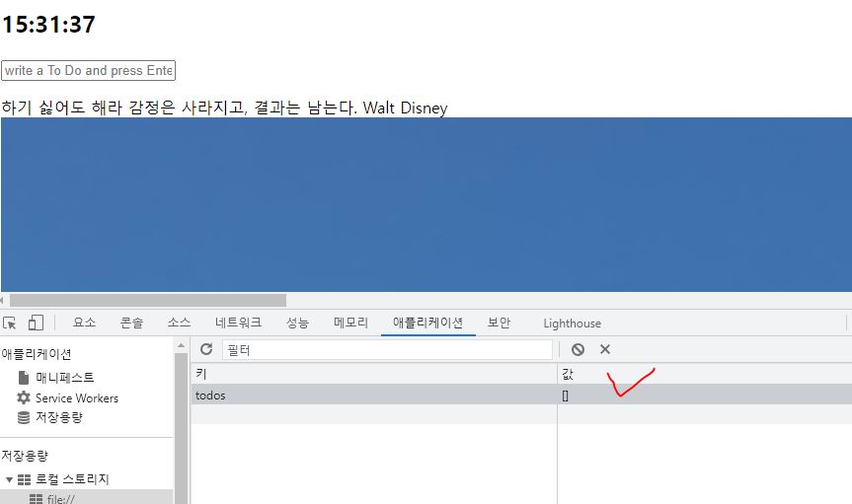Image resolution: width=852 pixels, height=504 pixels.
Task: Click the file:// grid icon
Action: (36, 498)
